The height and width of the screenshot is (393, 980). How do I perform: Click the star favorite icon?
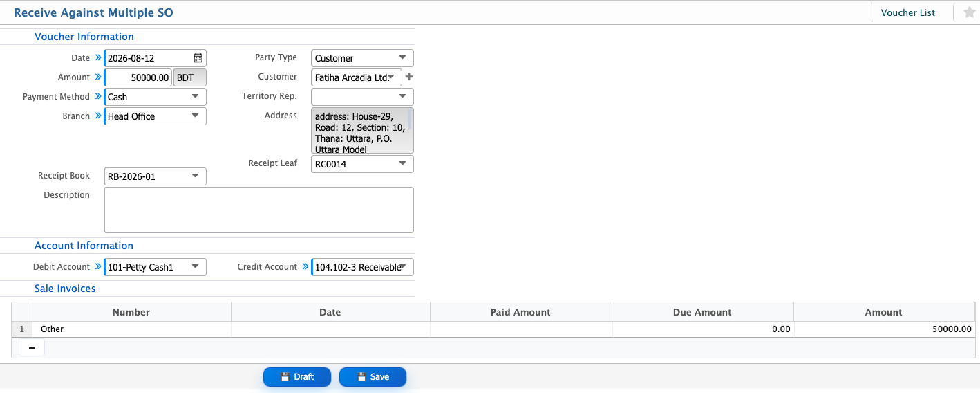[969, 12]
